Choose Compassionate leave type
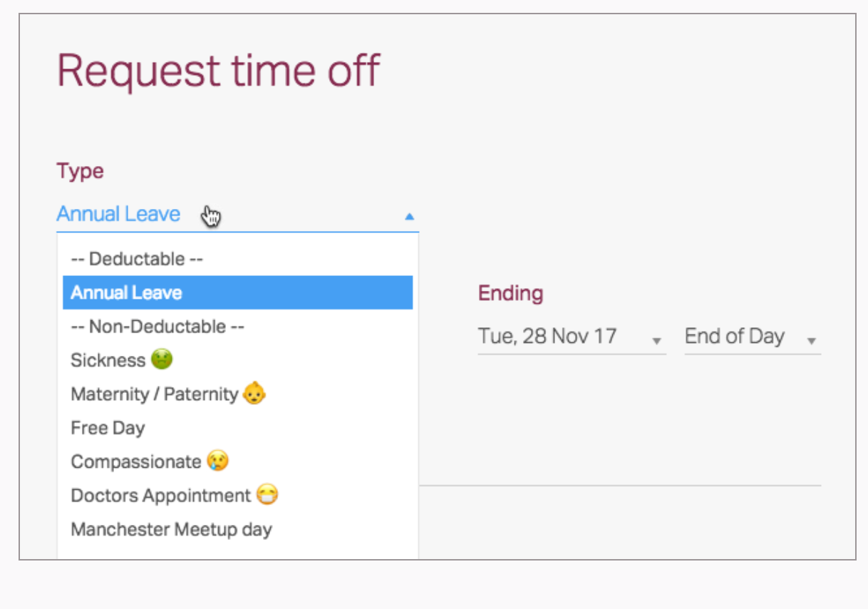Screen dimensions: 868x609 (x=237, y=461)
